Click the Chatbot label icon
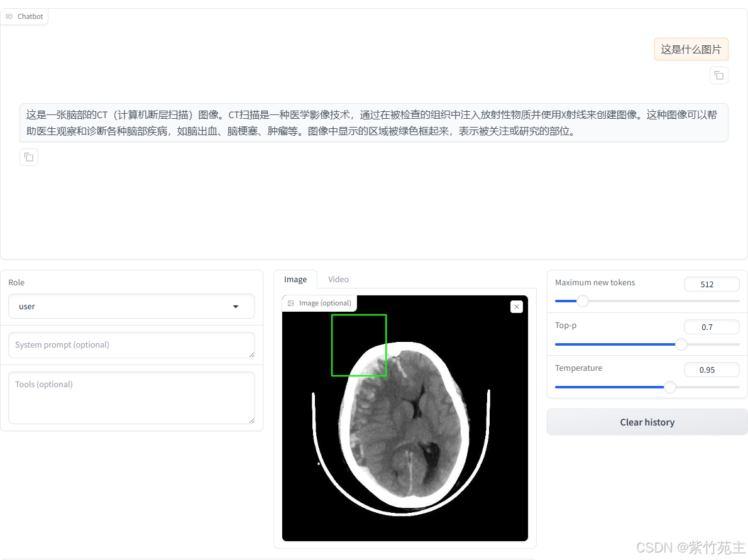 (x=9, y=16)
